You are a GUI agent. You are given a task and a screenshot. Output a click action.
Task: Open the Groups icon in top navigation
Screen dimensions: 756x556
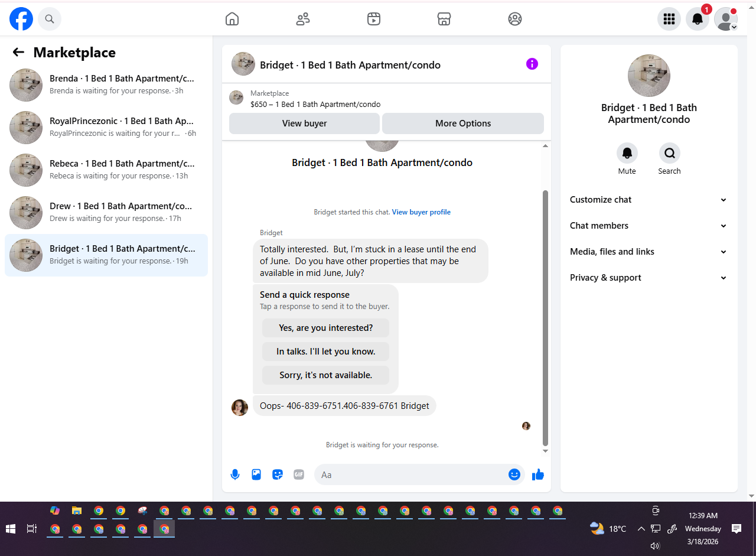(x=515, y=19)
